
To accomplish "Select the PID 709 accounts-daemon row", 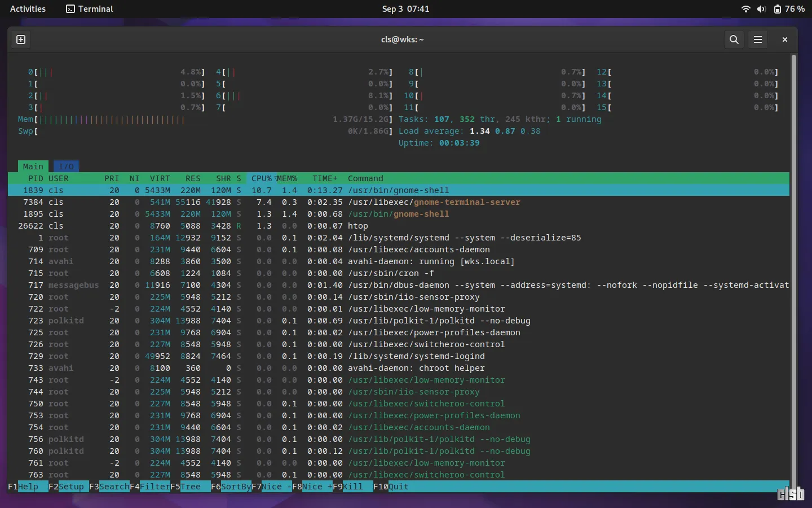I will (x=399, y=249).
